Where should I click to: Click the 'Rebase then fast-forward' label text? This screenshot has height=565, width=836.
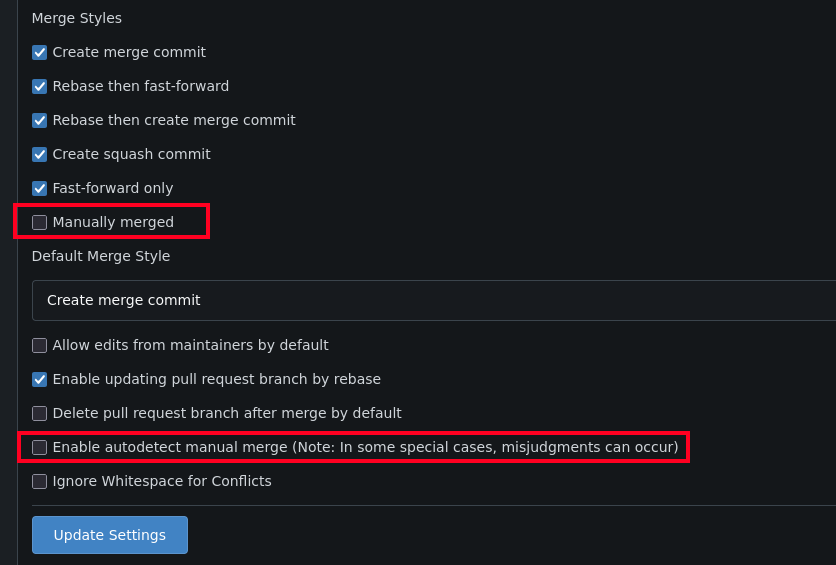click(141, 86)
